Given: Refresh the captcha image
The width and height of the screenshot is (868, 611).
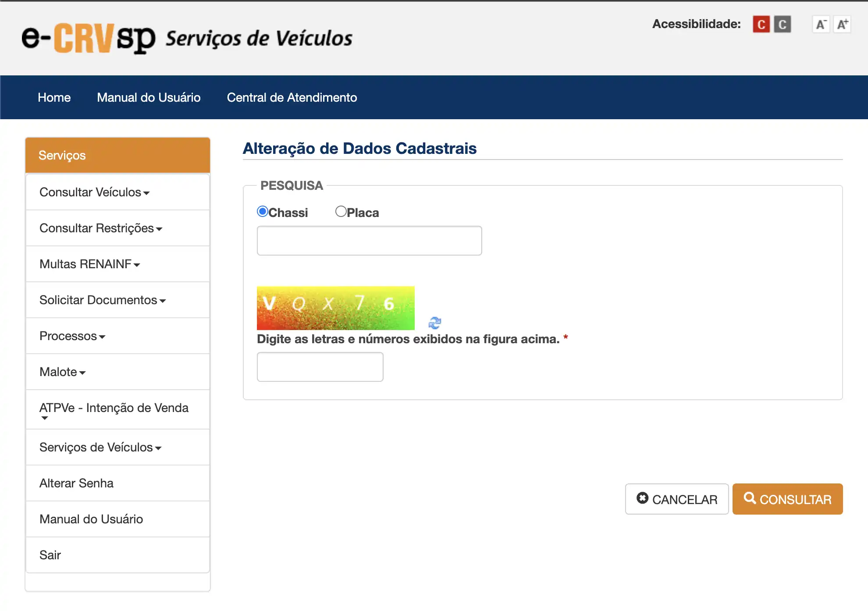Looking at the screenshot, I should (434, 323).
